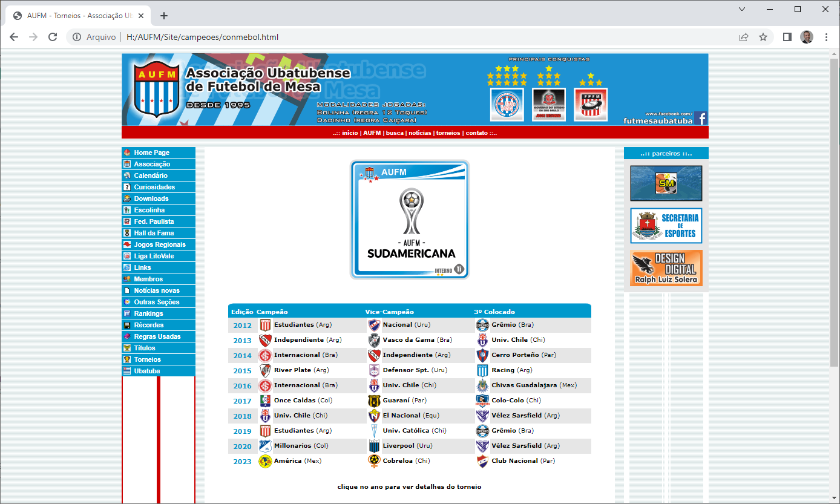The width and height of the screenshot is (840, 504).
Task: Click the AUFM Sudamericana trophy emblem
Action: coord(410,220)
